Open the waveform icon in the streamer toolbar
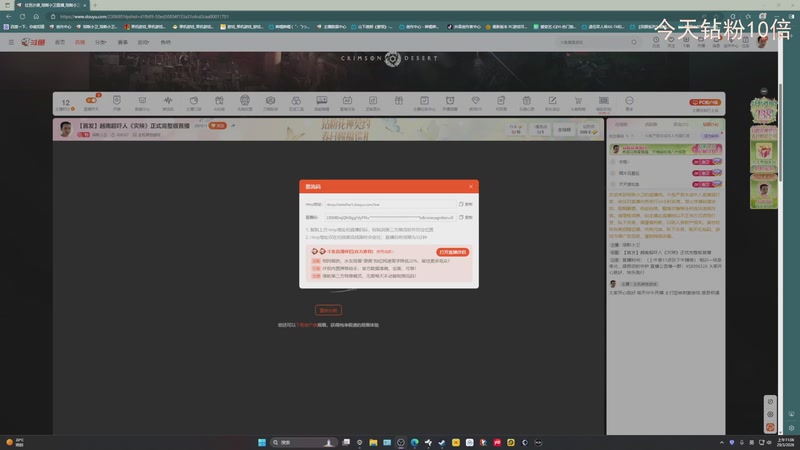The image size is (800, 450). 168,101
